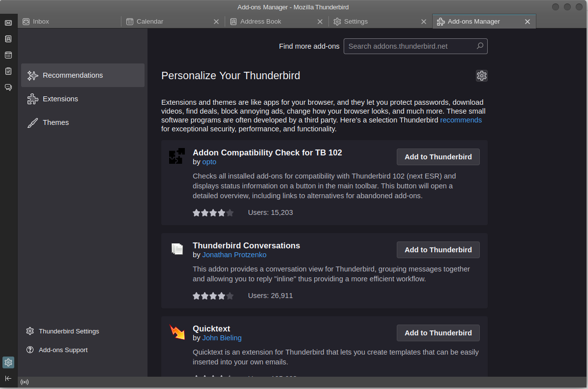Open Tasks icon in spaces toolbar

[8, 71]
